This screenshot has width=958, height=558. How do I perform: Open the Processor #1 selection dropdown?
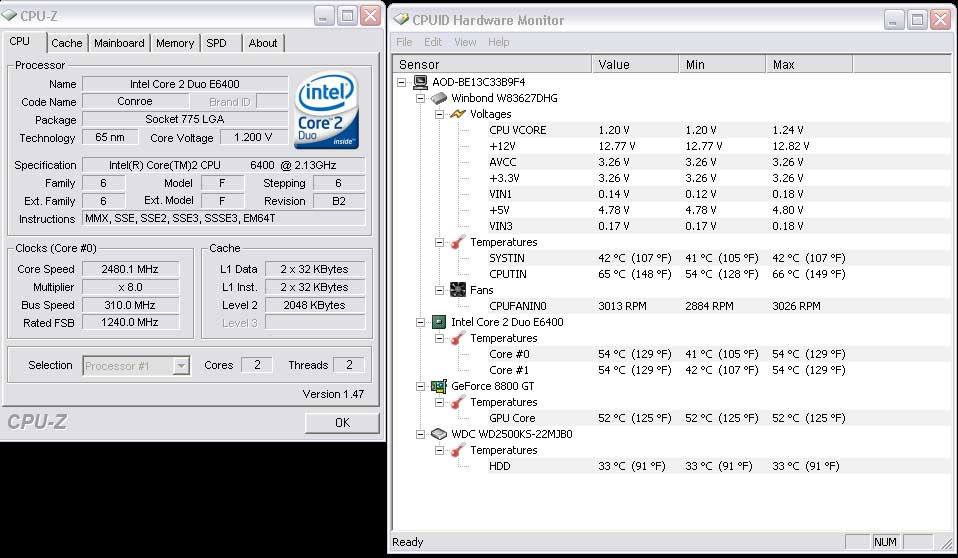[181, 365]
